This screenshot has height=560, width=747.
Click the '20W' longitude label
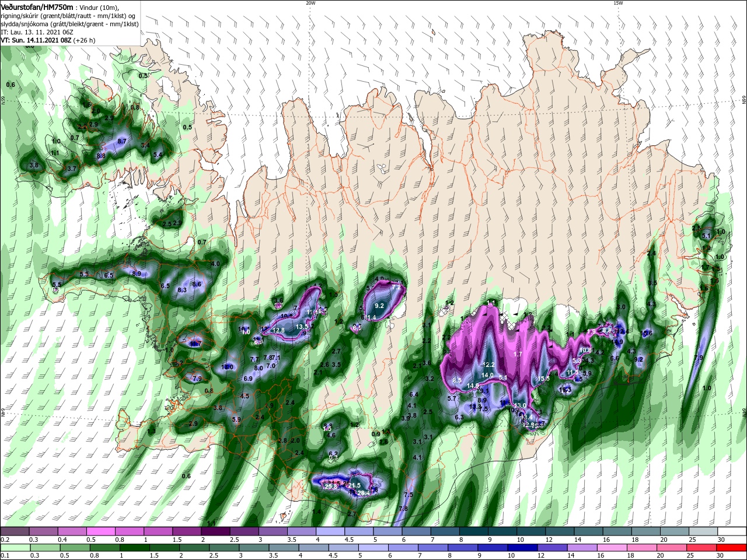coord(310,3)
